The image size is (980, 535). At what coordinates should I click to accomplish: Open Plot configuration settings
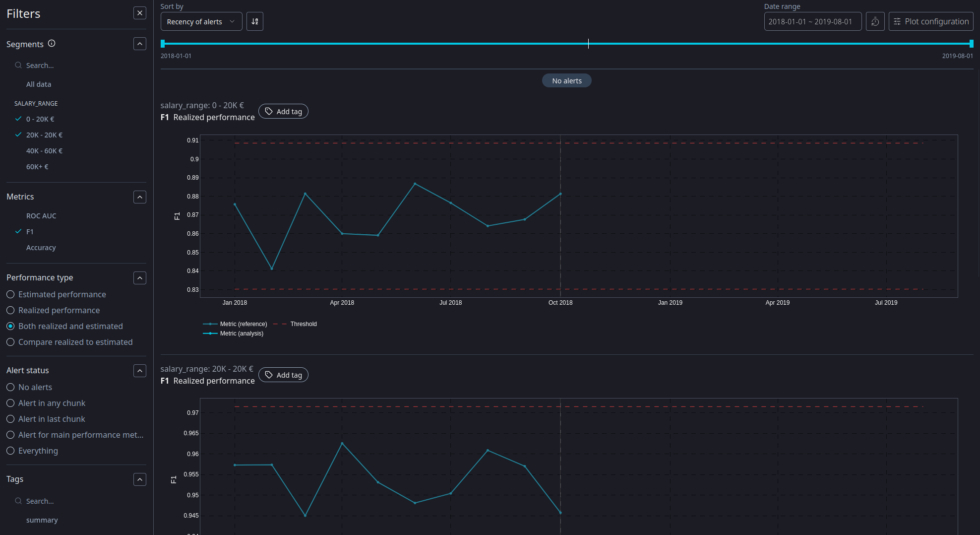point(931,22)
